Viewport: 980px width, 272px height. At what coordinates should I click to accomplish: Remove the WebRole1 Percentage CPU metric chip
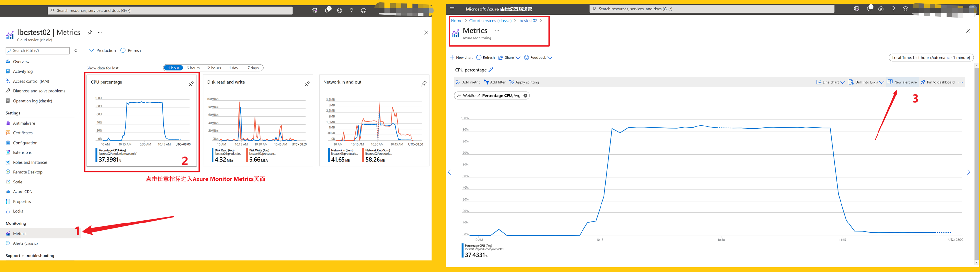coord(525,96)
